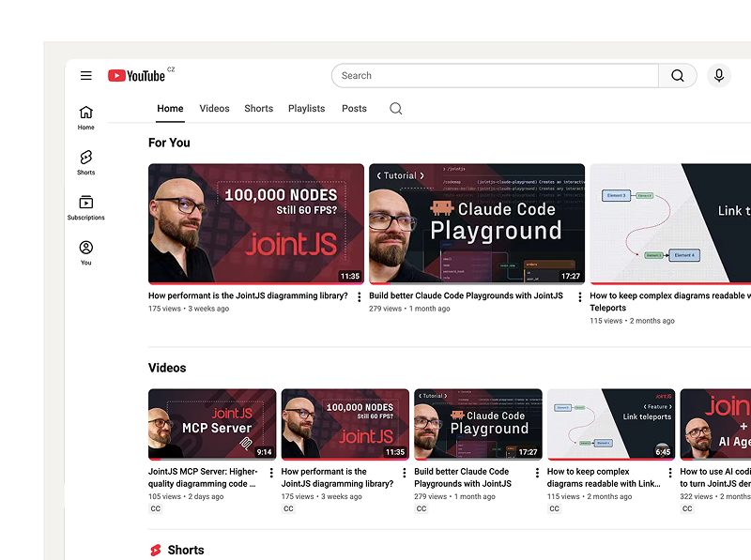This screenshot has width=751, height=560.
Task: Open title 'How to keep complex diagrams readable' in For You
Action: click(x=670, y=301)
